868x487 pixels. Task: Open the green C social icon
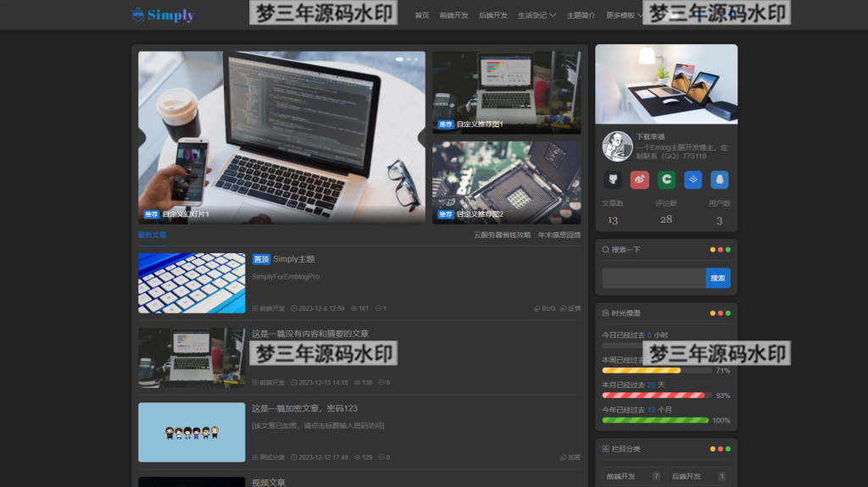pos(666,180)
